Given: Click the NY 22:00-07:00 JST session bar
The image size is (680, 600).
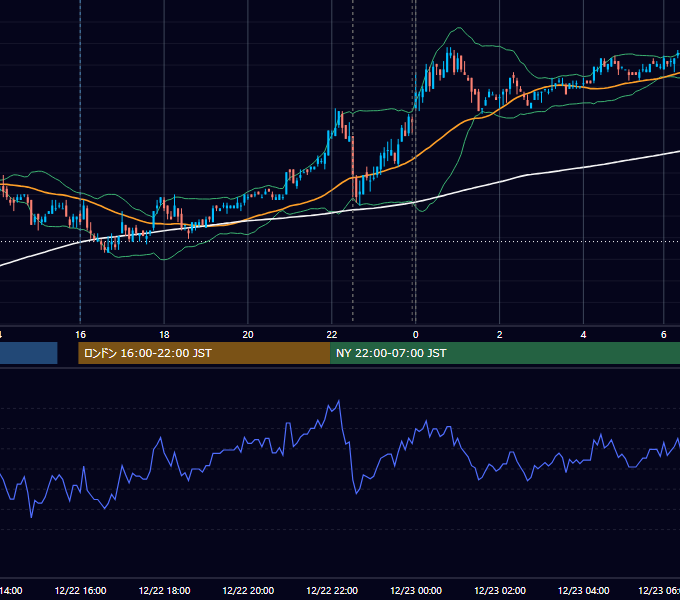Looking at the screenshot, I should 505,353.
